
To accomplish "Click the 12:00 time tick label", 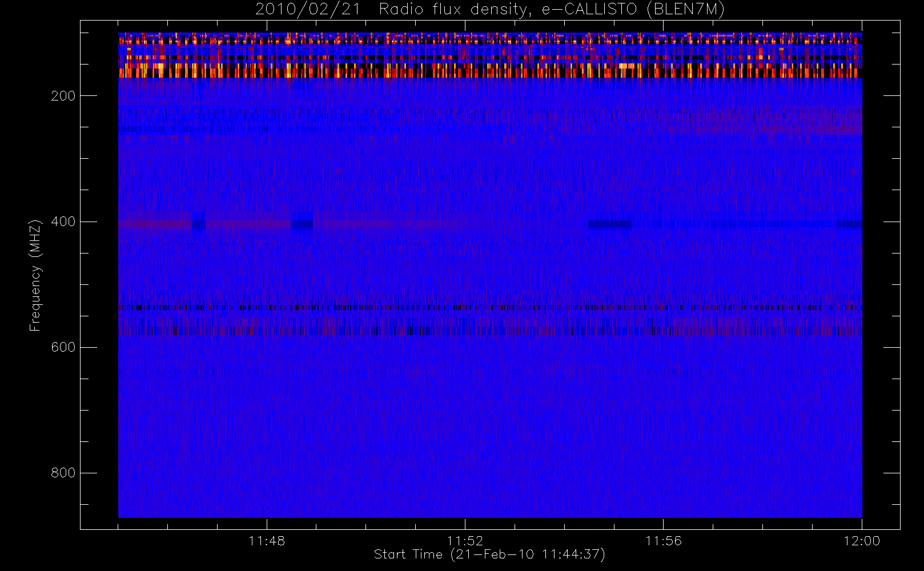I will tap(862, 541).
